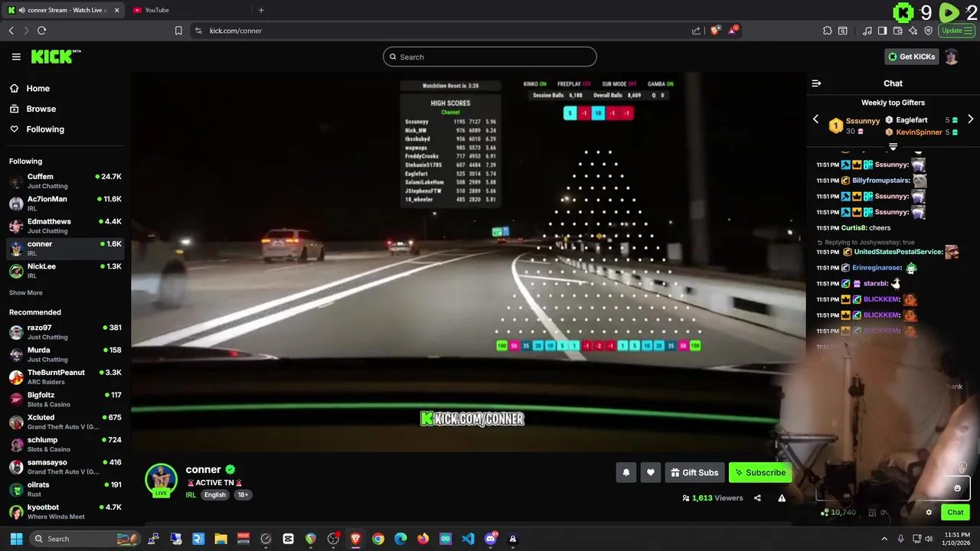Open the Brave Wallet icon

click(x=898, y=31)
